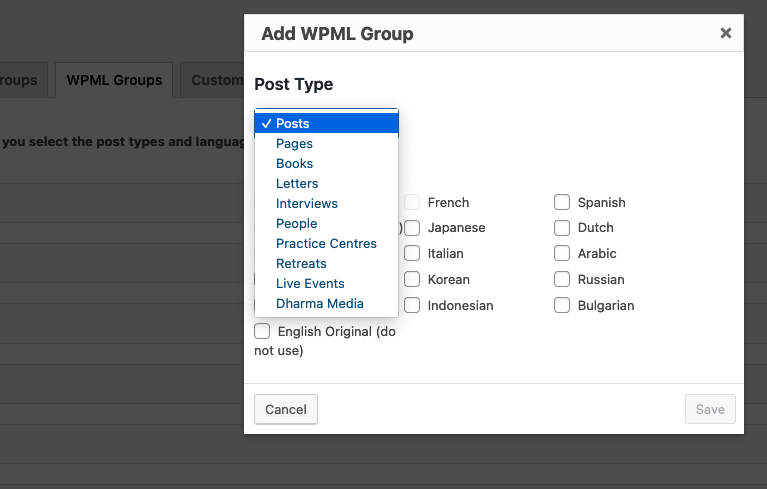
Task: Select the Letters option
Action: coord(326,183)
